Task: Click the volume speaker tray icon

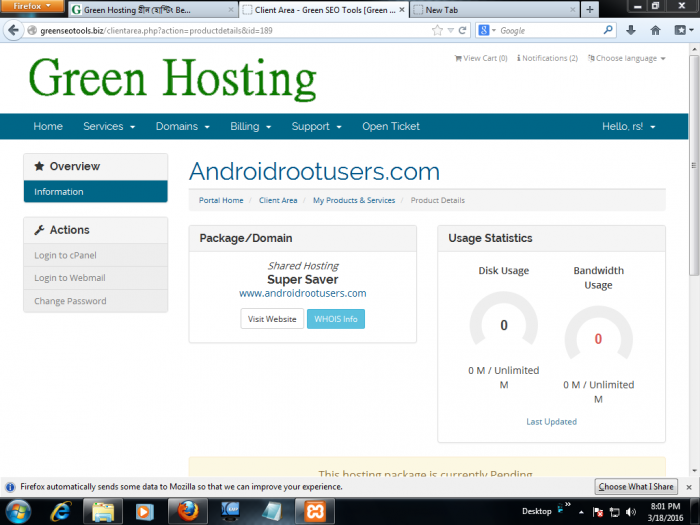Action: 630,512
